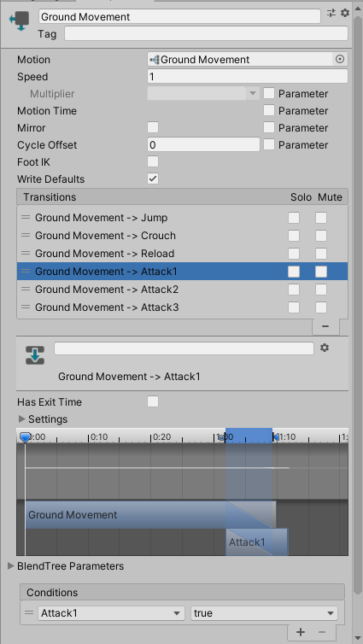Click the 0:20 mark on timeline ruler

pos(161,437)
